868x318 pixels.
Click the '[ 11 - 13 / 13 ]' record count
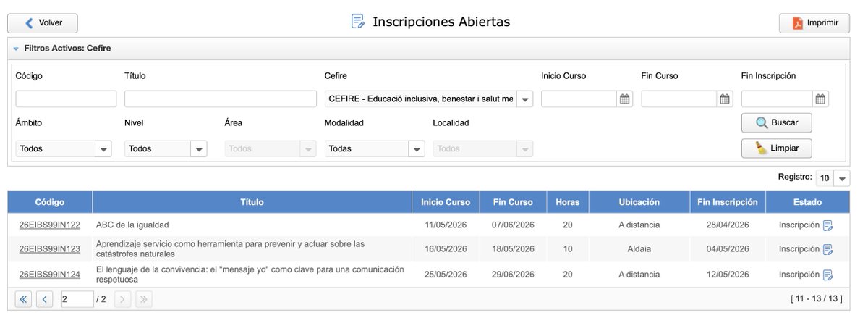click(816, 298)
